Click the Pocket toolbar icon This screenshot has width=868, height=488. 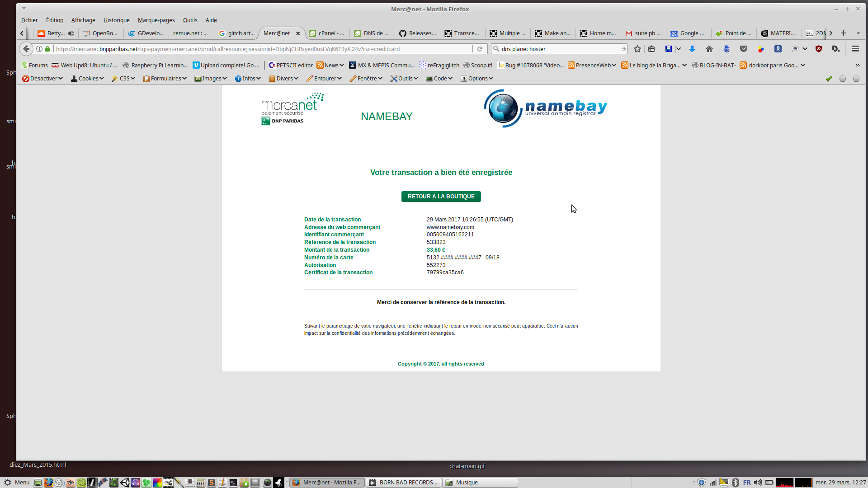pos(744,49)
